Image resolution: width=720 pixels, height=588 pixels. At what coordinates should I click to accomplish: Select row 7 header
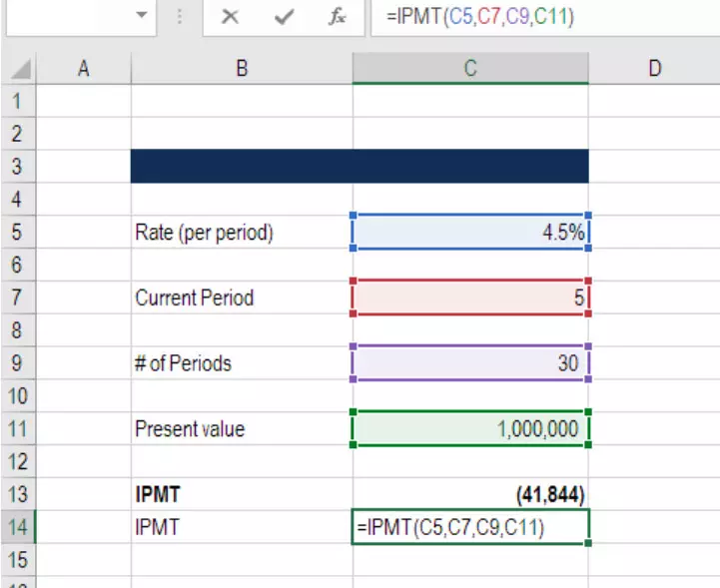[17, 297]
